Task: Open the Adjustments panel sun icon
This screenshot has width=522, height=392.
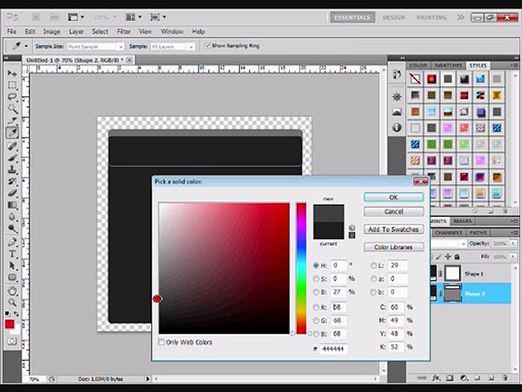Action: [397, 97]
